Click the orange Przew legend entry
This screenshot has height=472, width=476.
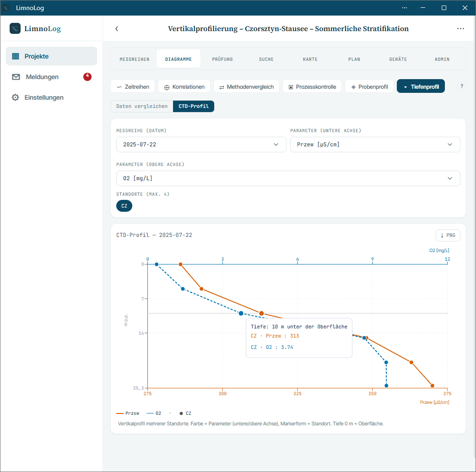pos(128,413)
